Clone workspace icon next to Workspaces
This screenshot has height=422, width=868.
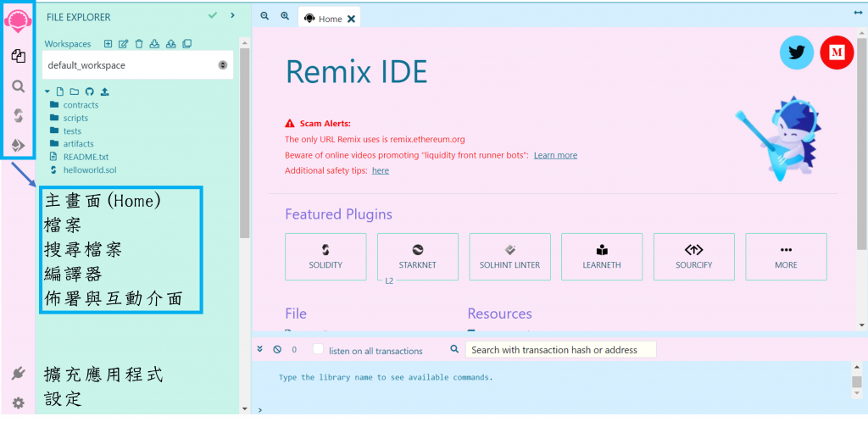point(187,44)
